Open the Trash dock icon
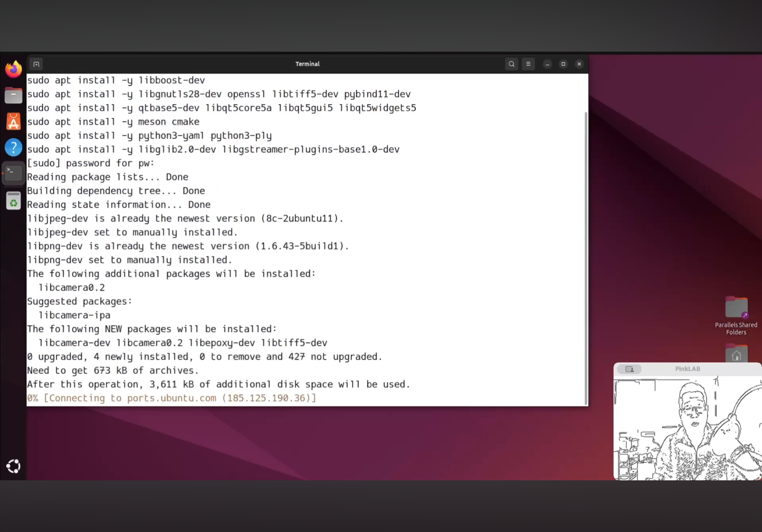This screenshot has width=762, height=532. pyautogui.click(x=13, y=201)
